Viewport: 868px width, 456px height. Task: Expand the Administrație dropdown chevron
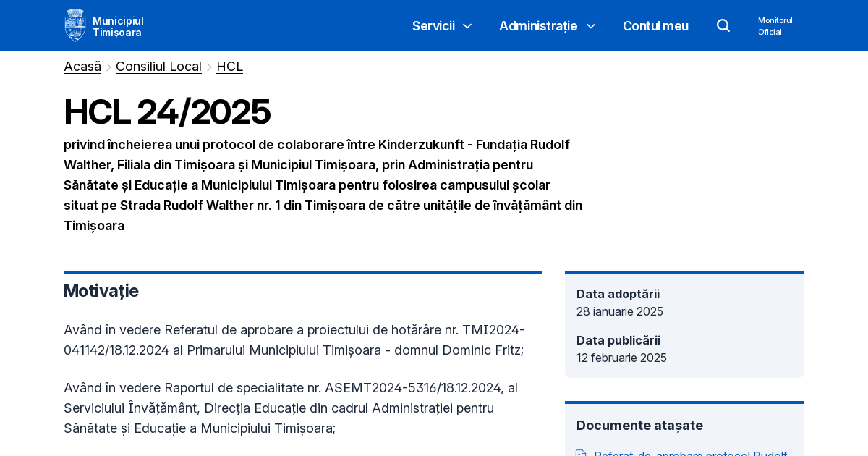point(591,26)
